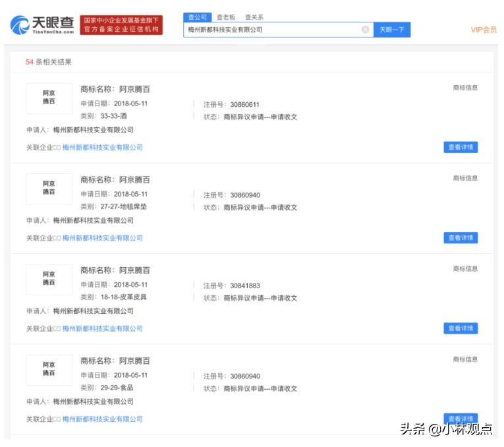Click the 类别 33-33-酒 text
The image size is (504, 447).
pyautogui.click(x=103, y=116)
